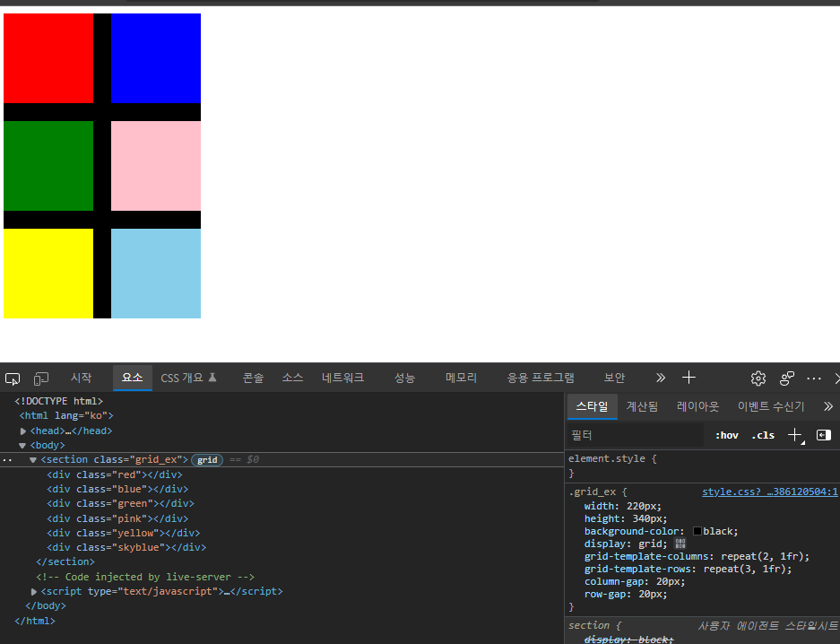The height and width of the screenshot is (644, 840).
Task: Open the 네트워크 tab
Action: click(x=342, y=378)
